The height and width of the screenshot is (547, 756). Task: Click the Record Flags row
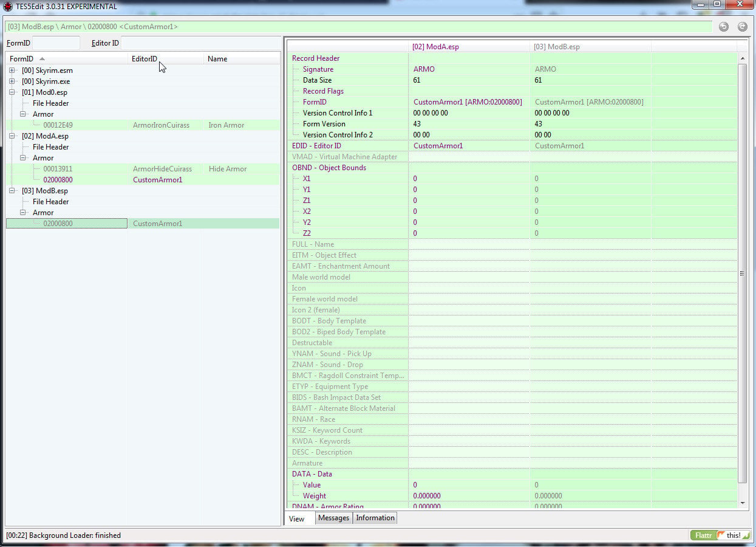point(512,91)
